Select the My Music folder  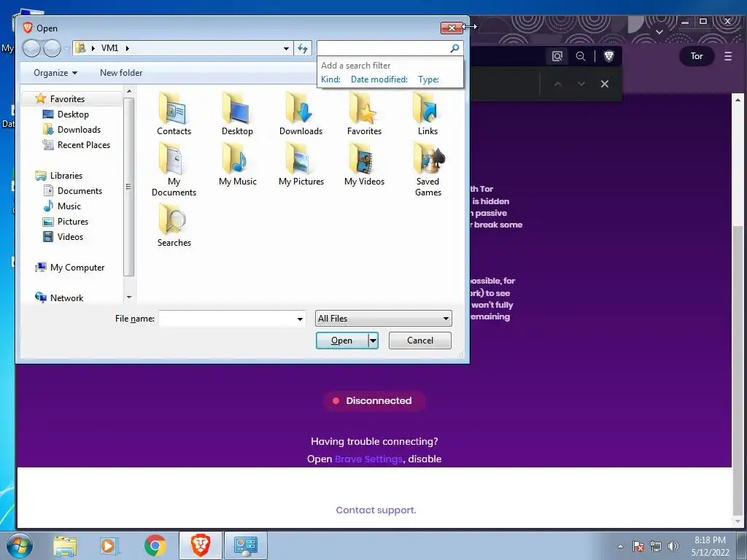click(x=237, y=164)
